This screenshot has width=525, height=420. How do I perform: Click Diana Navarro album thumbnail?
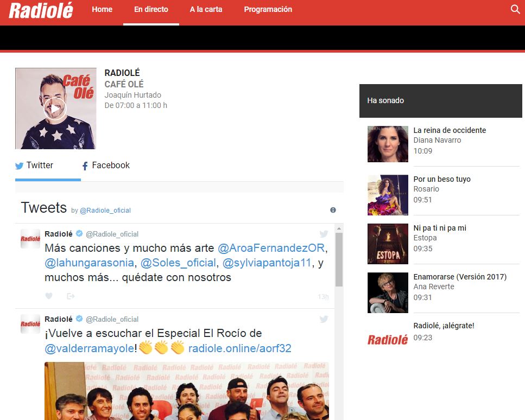(x=388, y=142)
